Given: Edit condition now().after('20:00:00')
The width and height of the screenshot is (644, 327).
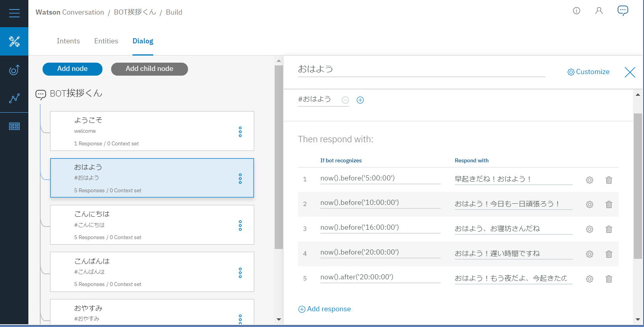Looking at the screenshot, I should click(x=380, y=277).
